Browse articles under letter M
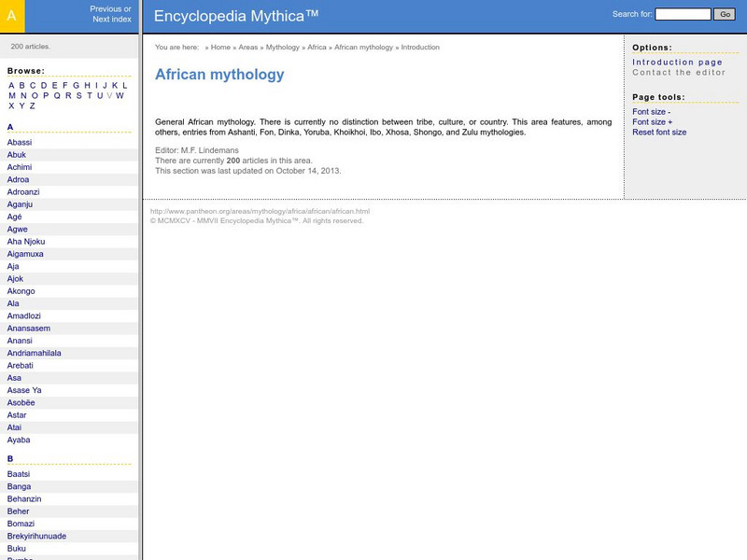This screenshot has height=560, width=747. point(12,96)
